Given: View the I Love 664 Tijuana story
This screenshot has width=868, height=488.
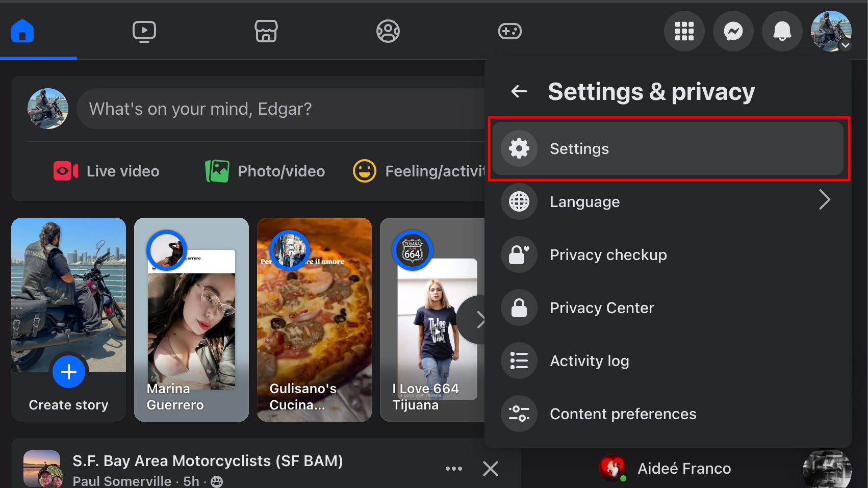Looking at the screenshot, I should pos(432,320).
